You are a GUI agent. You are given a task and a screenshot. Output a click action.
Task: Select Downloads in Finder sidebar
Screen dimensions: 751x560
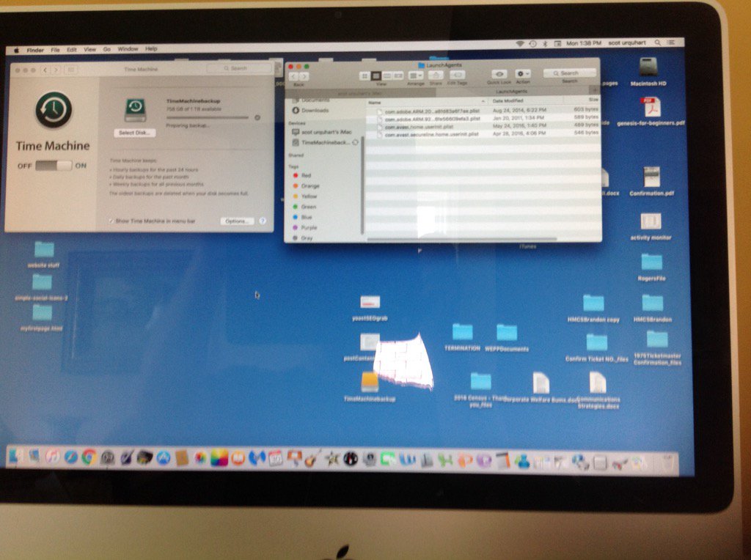tap(310, 111)
